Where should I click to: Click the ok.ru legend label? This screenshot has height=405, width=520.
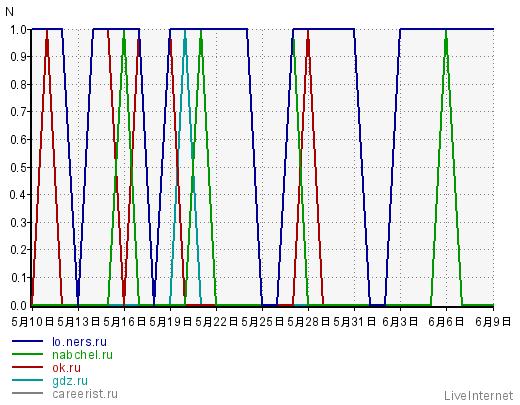(66, 368)
